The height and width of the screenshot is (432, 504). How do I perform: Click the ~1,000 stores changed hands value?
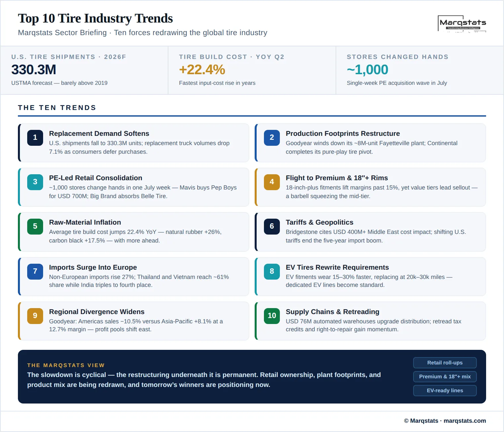367,70
